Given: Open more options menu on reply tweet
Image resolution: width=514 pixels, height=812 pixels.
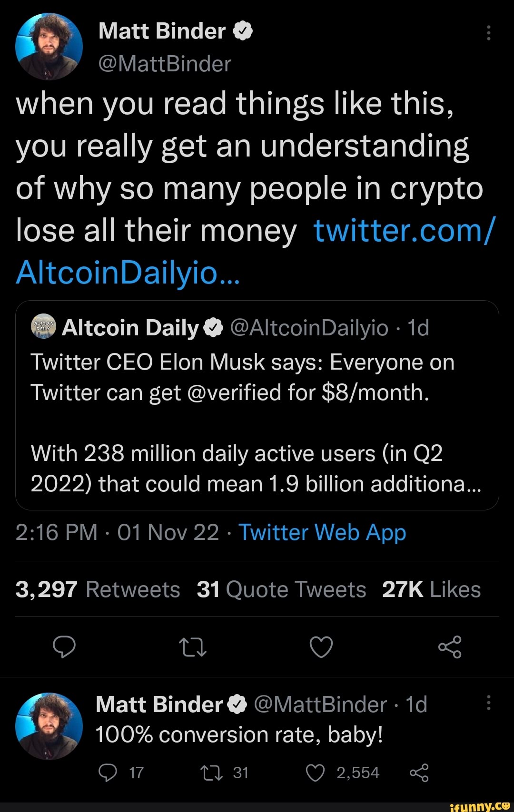Looking at the screenshot, I should click(488, 703).
